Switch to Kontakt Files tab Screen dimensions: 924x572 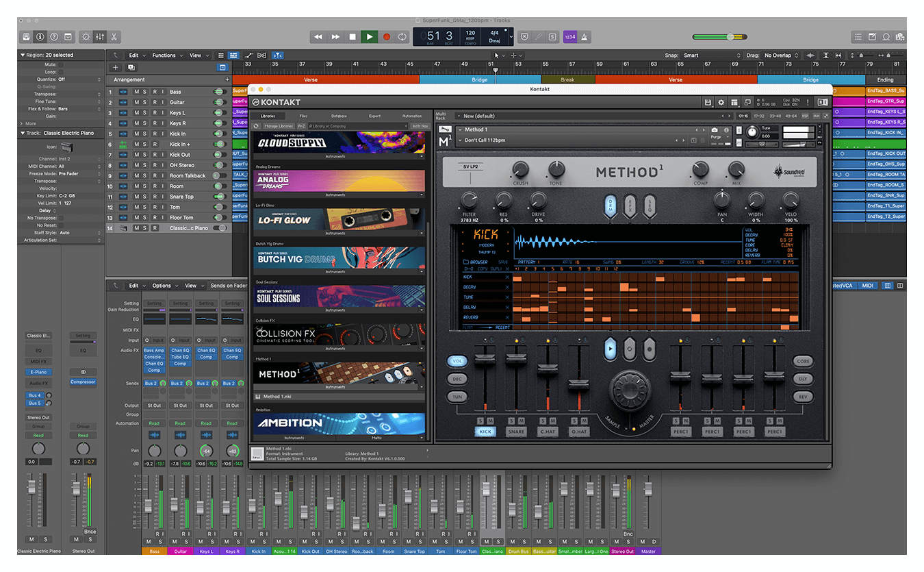pyautogui.click(x=303, y=116)
